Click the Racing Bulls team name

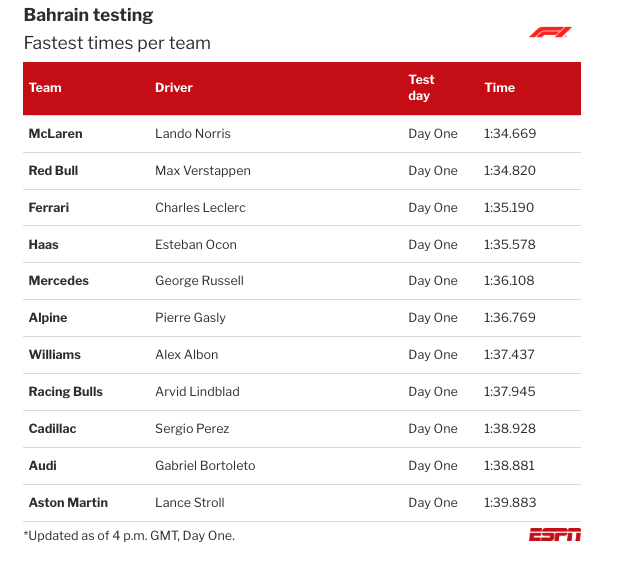point(66,392)
